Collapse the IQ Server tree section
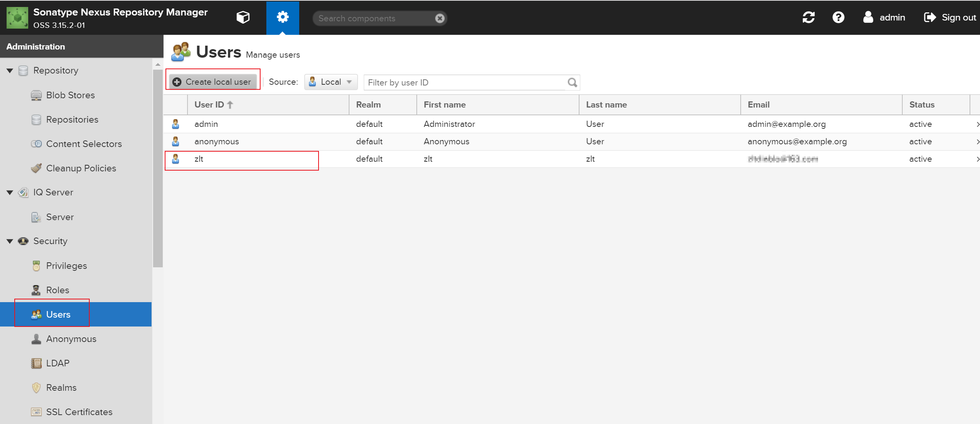Viewport: 980px width, 424px height. pos(10,193)
